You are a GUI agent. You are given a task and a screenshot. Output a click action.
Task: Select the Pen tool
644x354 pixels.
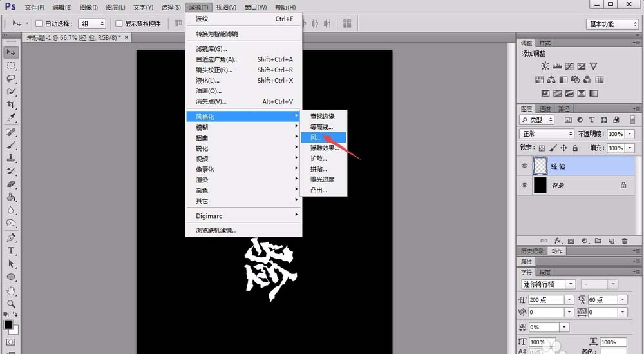(x=11, y=238)
